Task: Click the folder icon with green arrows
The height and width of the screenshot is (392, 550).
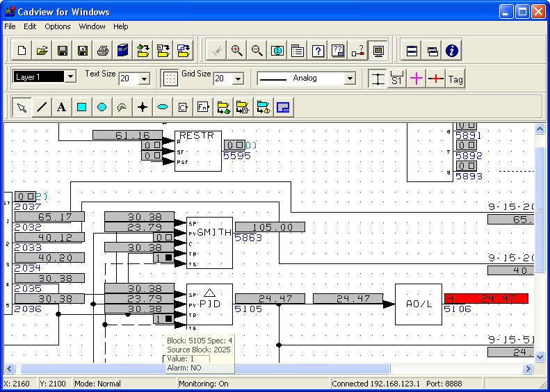Action: [143, 51]
